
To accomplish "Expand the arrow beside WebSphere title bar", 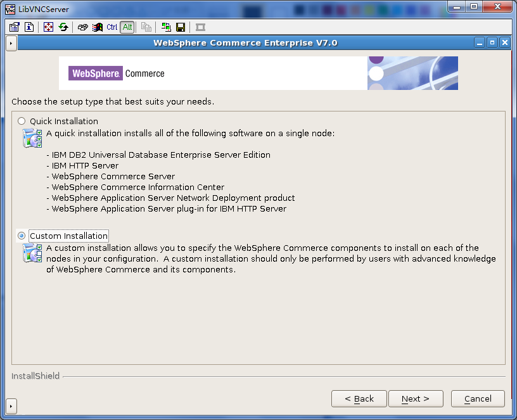I will point(11,43).
